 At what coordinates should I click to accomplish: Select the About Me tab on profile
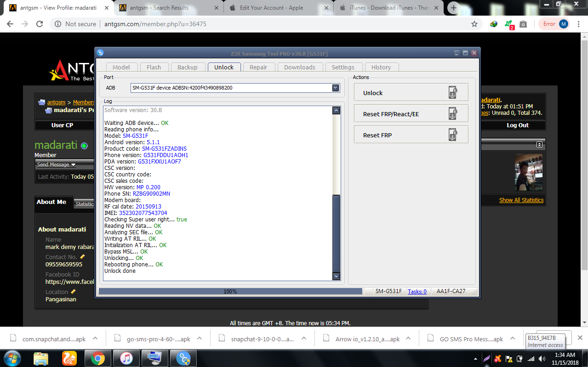point(51,202)
